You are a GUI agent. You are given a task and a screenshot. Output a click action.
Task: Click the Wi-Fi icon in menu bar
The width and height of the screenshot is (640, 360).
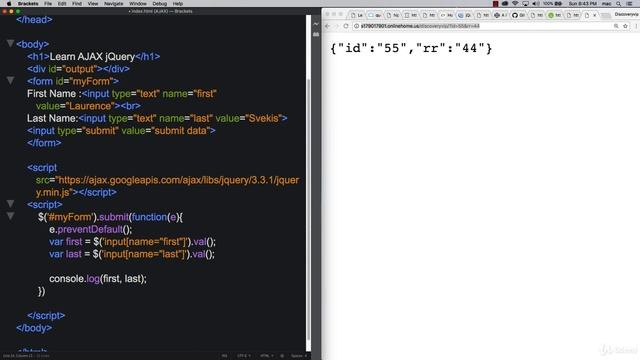point(515,3)
